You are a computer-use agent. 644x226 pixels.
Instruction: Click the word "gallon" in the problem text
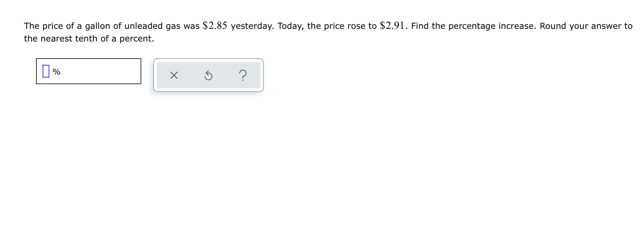pyautogui.click(x=97, y=26)
